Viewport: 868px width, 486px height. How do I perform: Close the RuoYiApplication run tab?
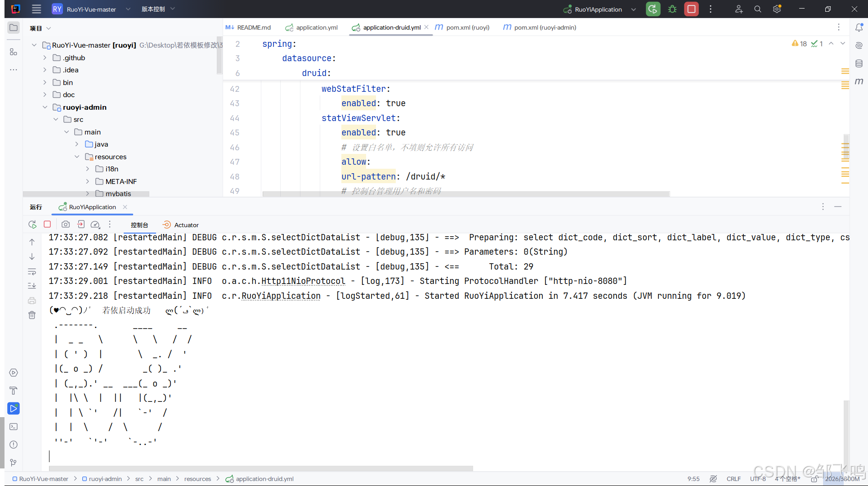tap(125, 207)
